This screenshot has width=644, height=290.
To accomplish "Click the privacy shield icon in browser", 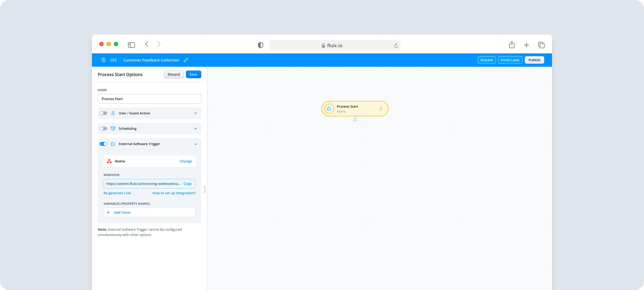I will 260,45.
